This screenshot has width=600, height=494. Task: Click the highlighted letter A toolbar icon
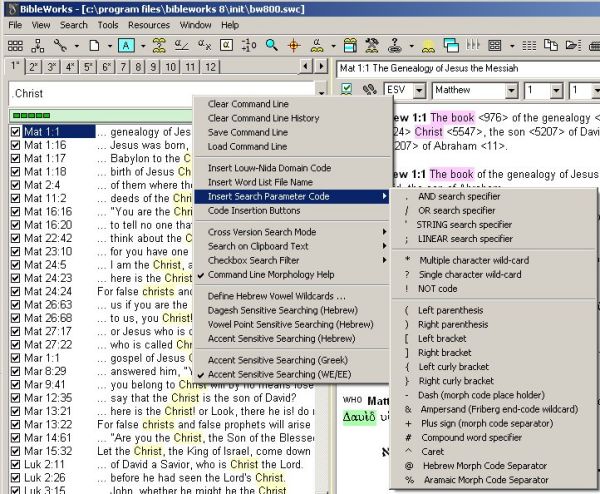click(x=126, y=46)
